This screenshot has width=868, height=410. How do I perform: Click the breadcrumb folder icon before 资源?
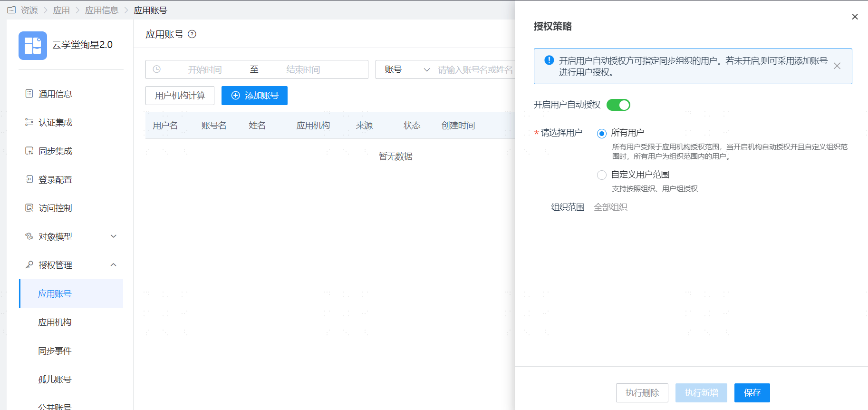[11, 10]
